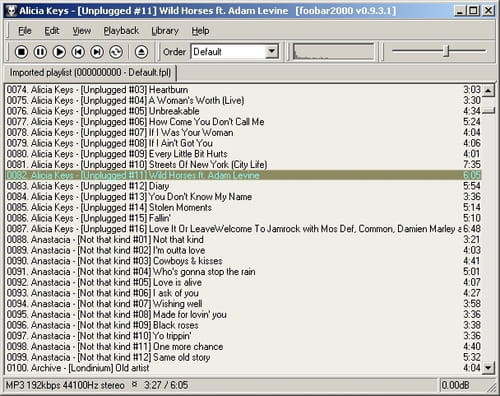The height and width of the screenshot is (396, 500).
Task: Select the Imported playlist tab
Action: (x=90, y=73)
